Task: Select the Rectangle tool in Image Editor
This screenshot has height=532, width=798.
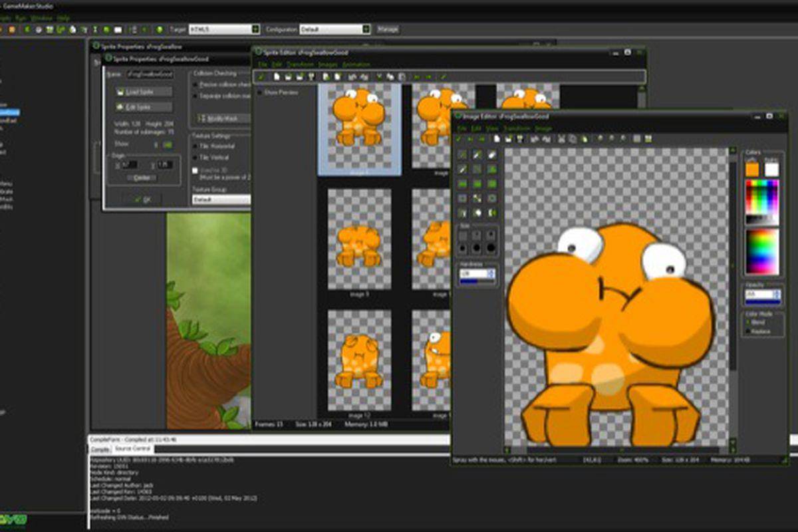Action: tap(462, 184)
